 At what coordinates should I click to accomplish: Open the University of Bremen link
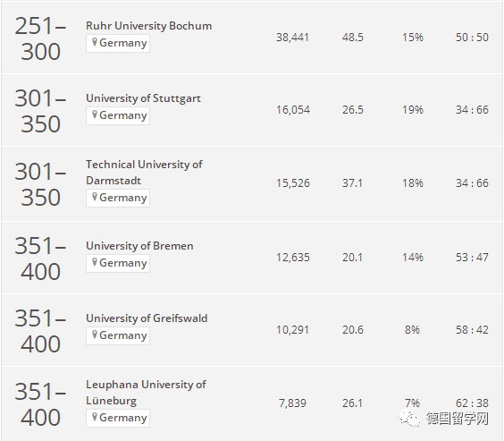[139, 246]
